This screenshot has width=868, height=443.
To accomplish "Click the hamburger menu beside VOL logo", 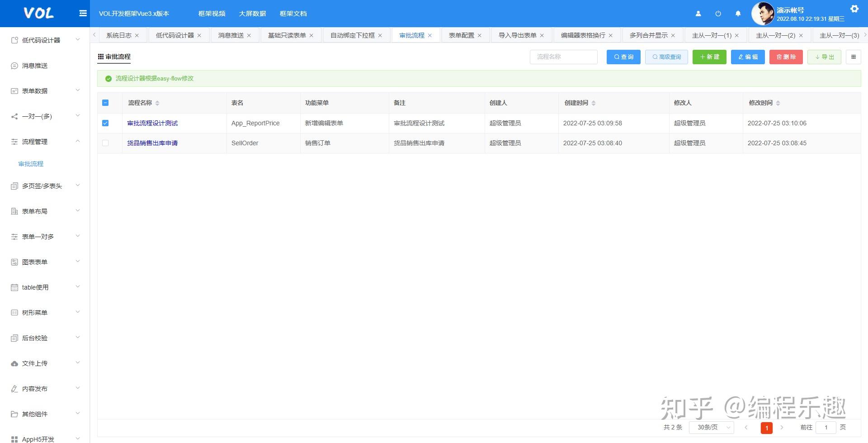I will coord(83,13).
